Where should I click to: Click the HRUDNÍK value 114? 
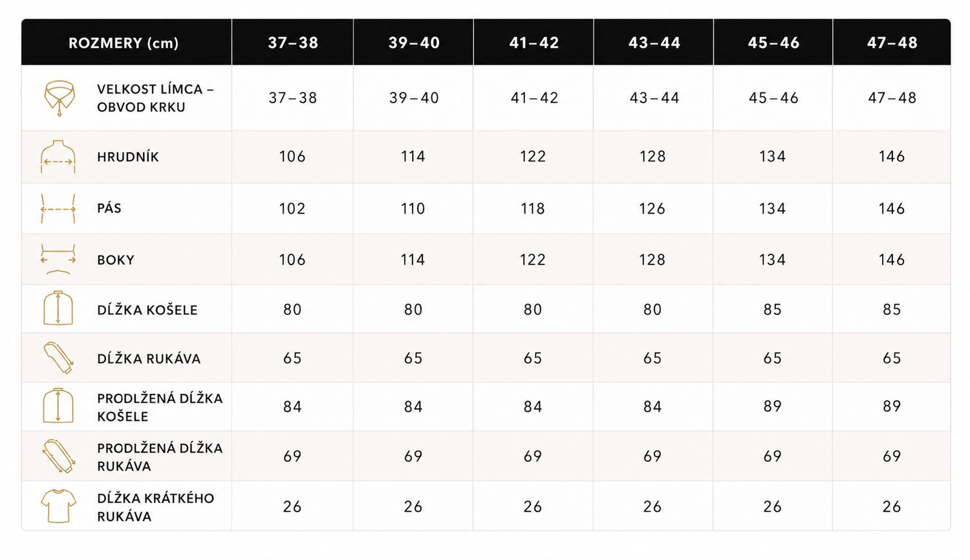coord(413,156)
